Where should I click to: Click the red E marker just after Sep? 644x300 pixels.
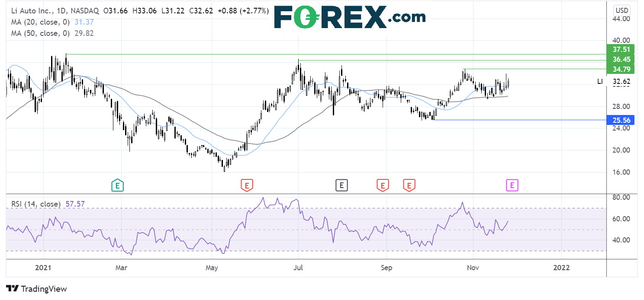[409, 185]
